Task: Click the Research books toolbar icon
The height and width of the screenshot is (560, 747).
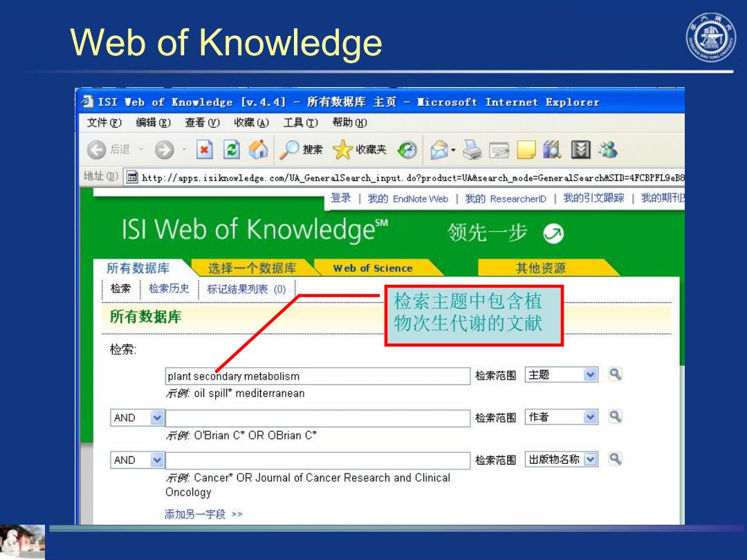Action: tap(553, 150)
